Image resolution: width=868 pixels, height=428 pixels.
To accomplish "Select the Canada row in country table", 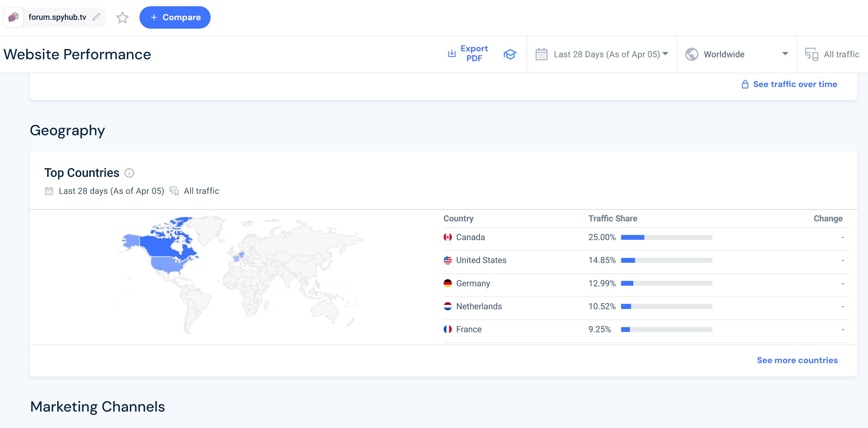I will [470, 237].
